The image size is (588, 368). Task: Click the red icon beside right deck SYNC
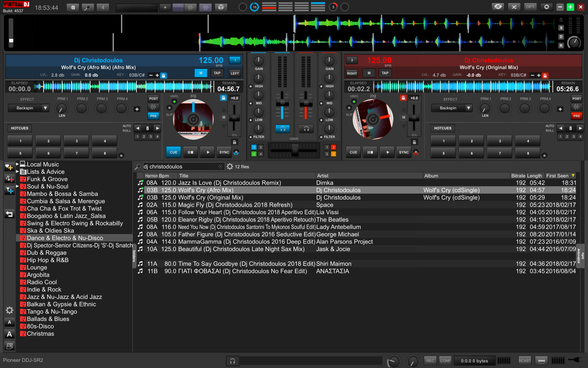(416, 153)
